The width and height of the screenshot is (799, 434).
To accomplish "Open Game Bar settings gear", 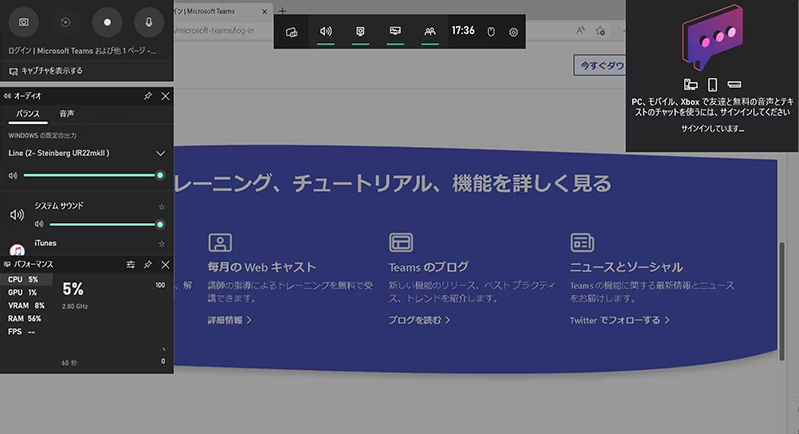I will pos(513,32).
